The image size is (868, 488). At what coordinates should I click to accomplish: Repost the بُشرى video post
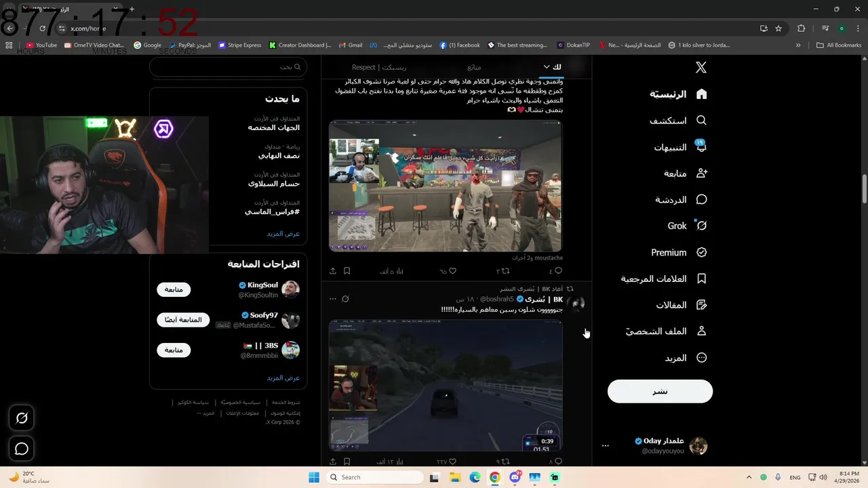point(505,462)
